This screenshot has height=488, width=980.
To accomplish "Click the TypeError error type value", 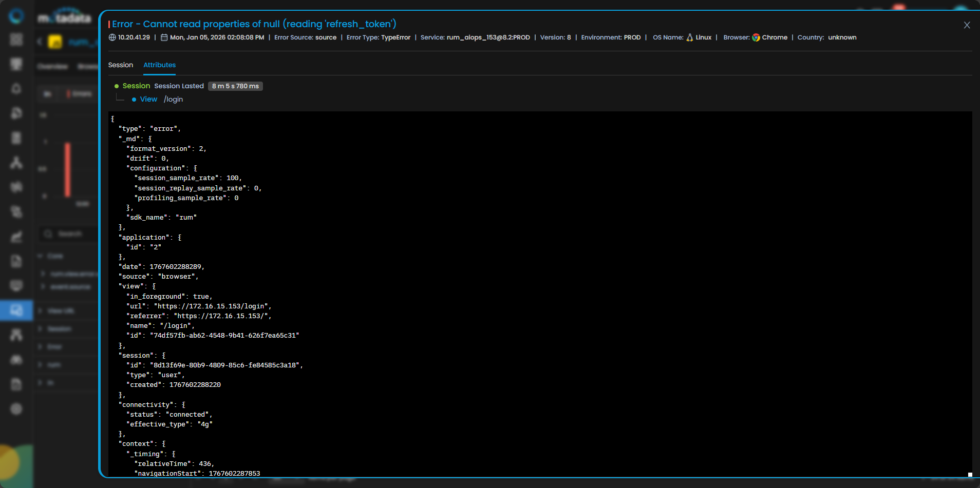I will point(395,37).
